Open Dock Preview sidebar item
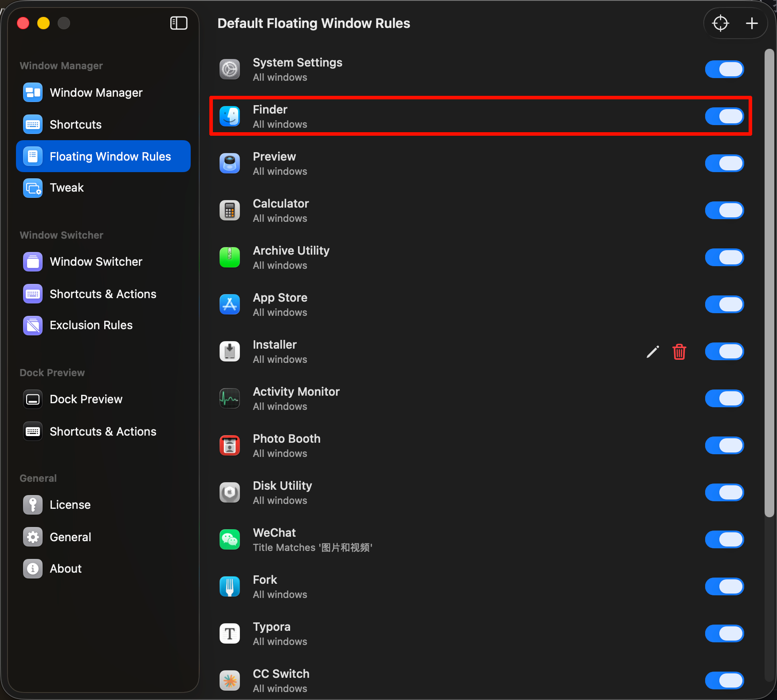The image size is (777, 700). click(103, 399)
